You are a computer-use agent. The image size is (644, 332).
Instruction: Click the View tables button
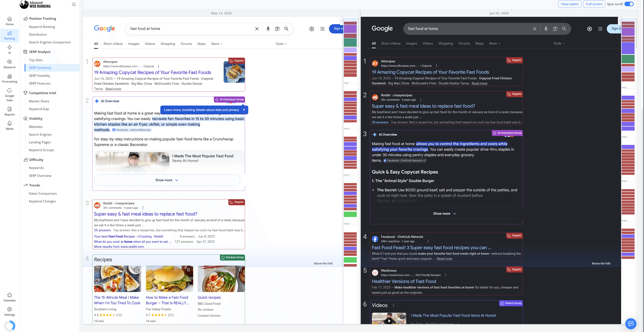pyautogui.click(x=570, y=4)
